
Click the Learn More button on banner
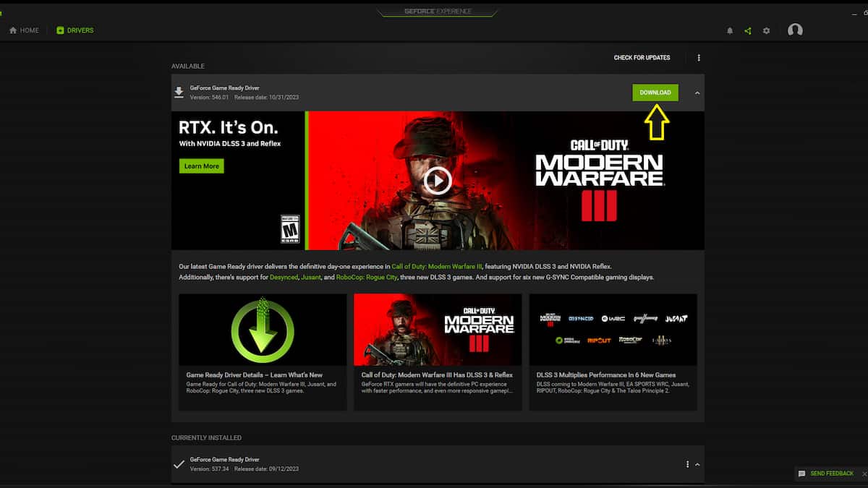click(201, 166)
